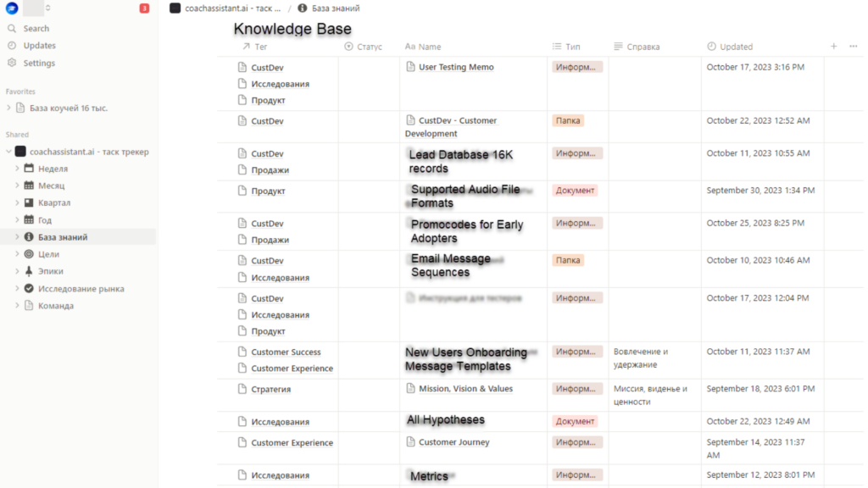This screenshot has height=488, width=868.
Task: Expand the Цели page
Action: (17, 254)
